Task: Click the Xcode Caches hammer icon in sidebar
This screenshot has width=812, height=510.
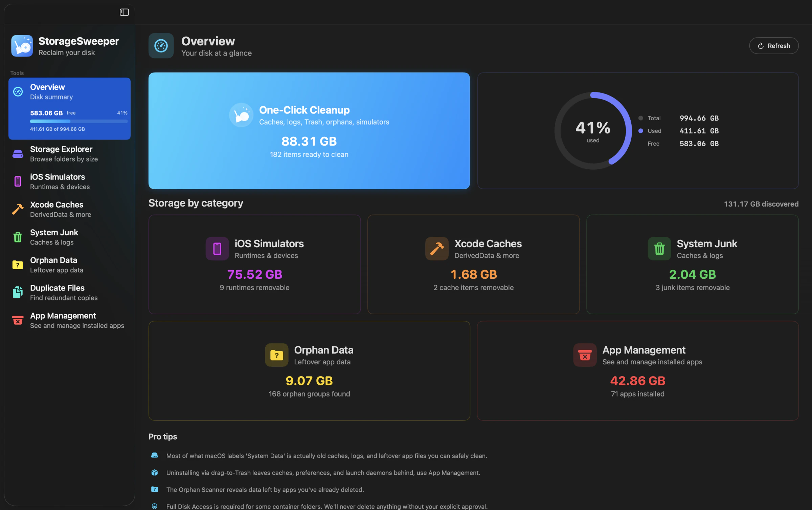Action: (x=18, y=209)
